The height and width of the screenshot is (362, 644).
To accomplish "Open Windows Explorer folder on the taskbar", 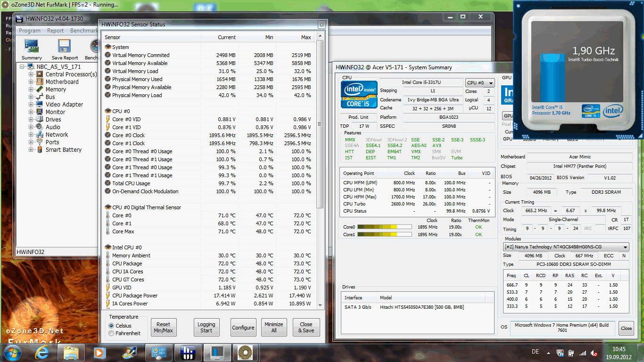I will pos(71,352).
